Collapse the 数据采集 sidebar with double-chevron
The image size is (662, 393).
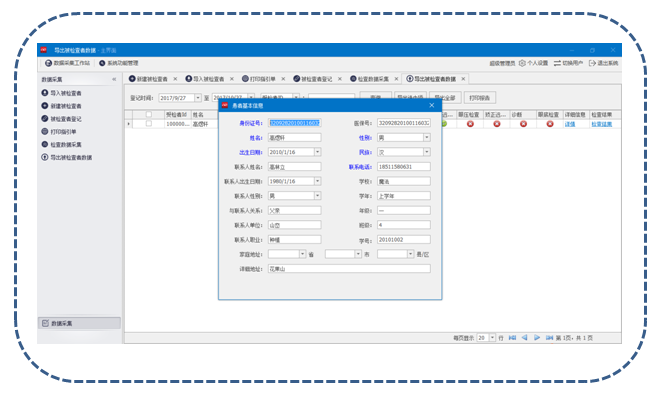[114, 79]
